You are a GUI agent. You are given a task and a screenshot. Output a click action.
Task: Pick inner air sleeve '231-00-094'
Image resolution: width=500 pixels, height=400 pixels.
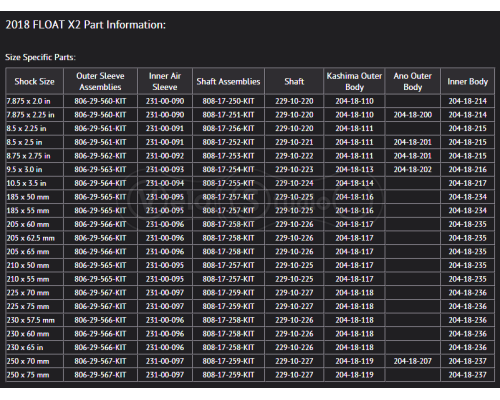click(x=165, y=183)
